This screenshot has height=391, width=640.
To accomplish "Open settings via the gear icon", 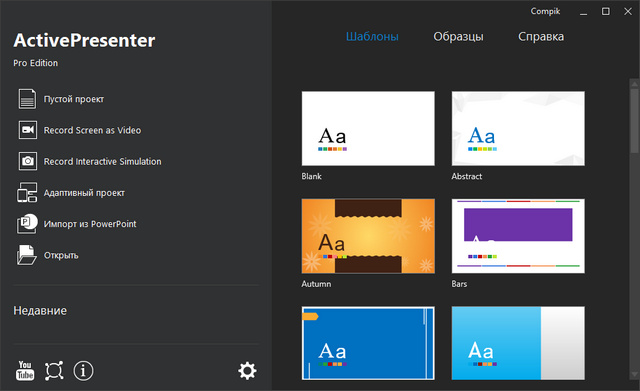I will pyautogui.click(x=247, y=371).
